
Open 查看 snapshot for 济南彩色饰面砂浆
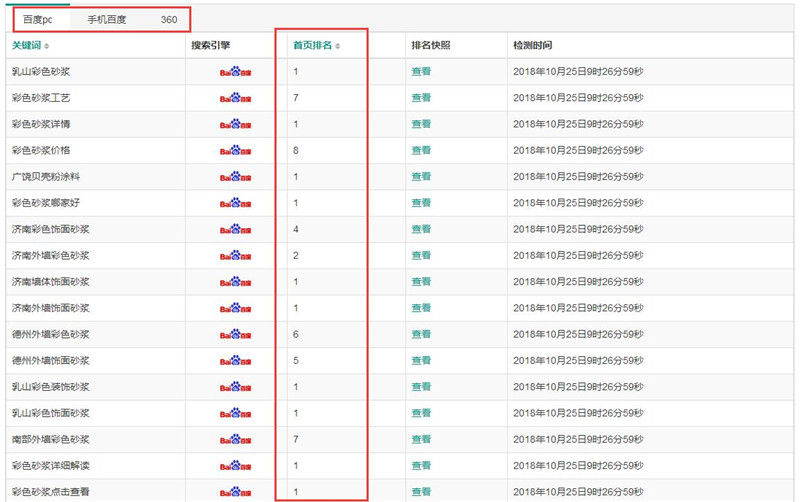[421, 229]
